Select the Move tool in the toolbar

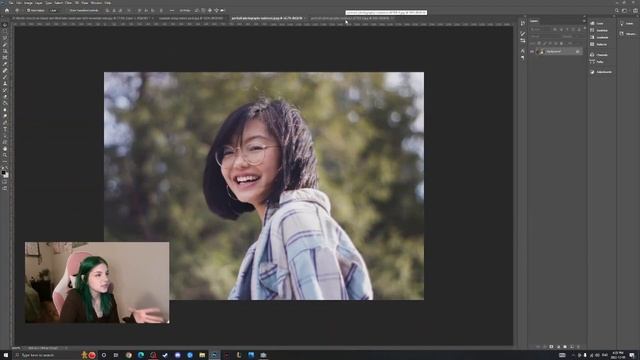[5, 25]
